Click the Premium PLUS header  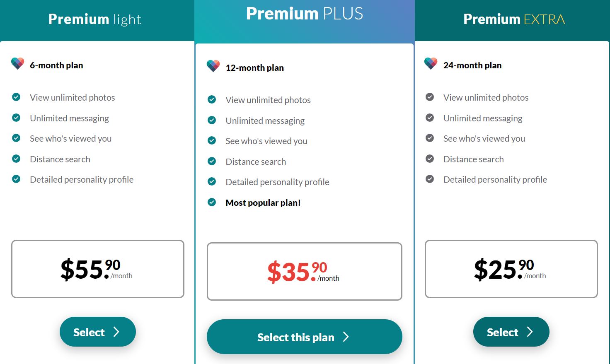click(x=305, y=13)
